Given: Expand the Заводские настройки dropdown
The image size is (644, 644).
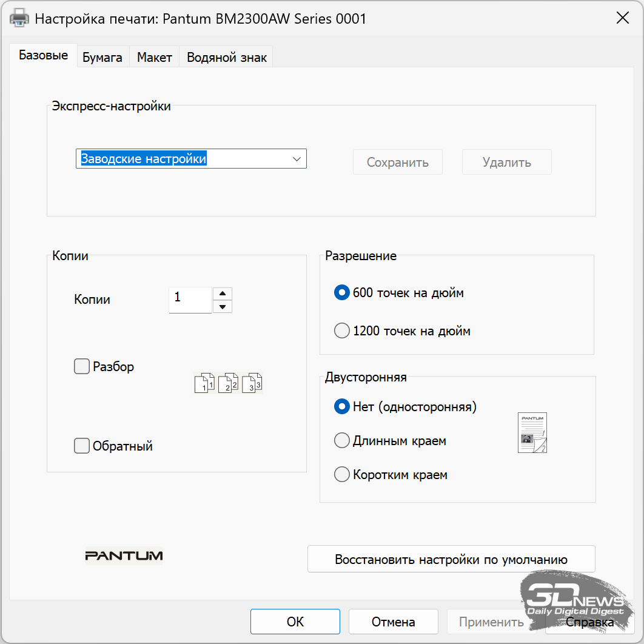Looking at the screenshot, I should coord(297,159).
